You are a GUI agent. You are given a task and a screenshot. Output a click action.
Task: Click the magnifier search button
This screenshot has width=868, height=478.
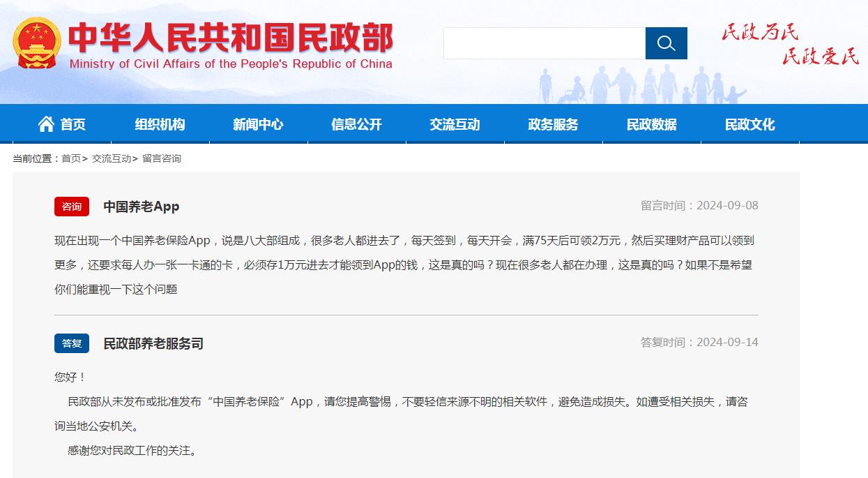coord(666,43)
